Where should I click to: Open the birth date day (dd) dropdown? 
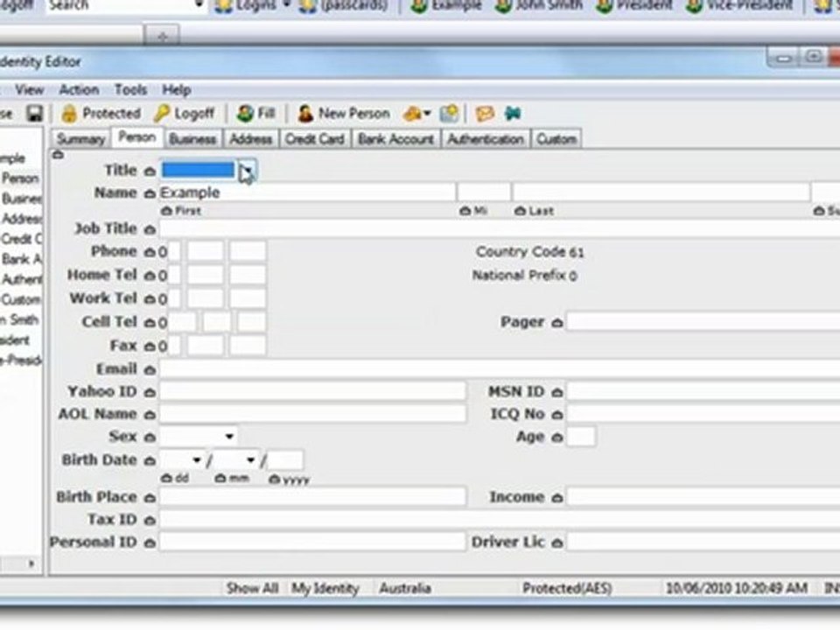(x=197, y=460)
